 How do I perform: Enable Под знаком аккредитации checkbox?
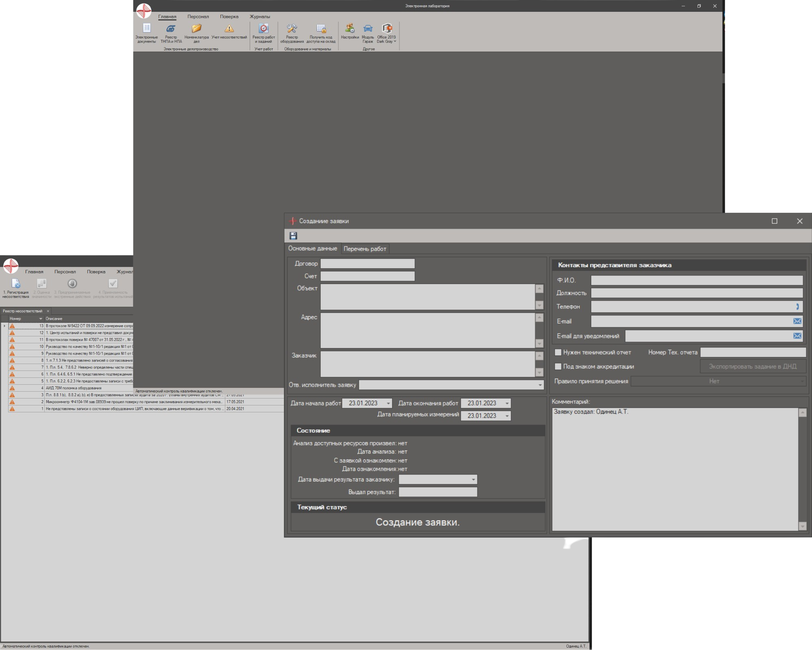(558, 366)
